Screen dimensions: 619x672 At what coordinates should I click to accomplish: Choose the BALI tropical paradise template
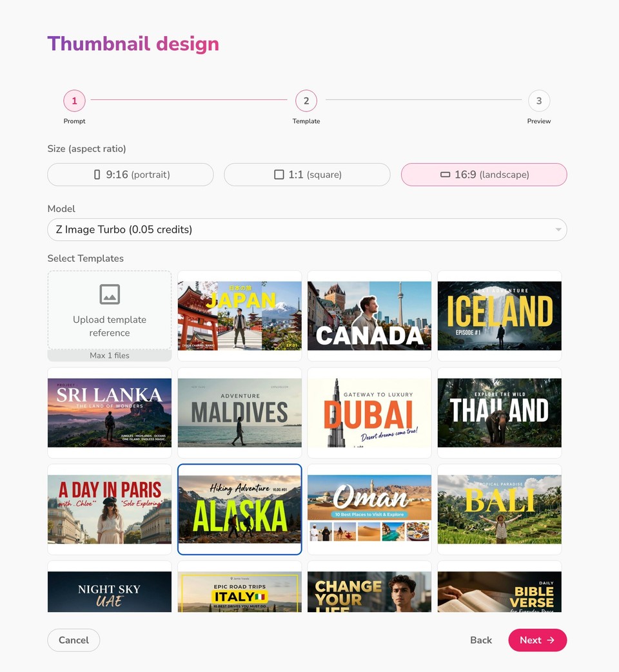[499, 509]
